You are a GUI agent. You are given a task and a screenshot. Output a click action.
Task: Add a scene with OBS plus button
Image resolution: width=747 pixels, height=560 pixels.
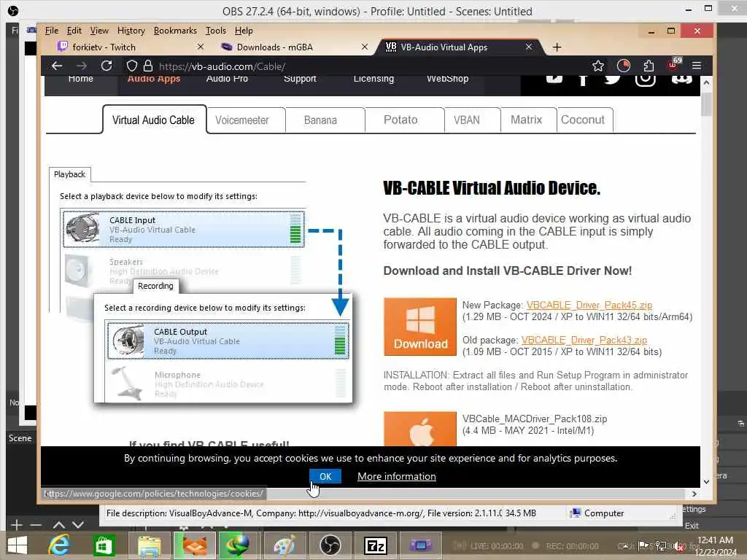[17, 525]
